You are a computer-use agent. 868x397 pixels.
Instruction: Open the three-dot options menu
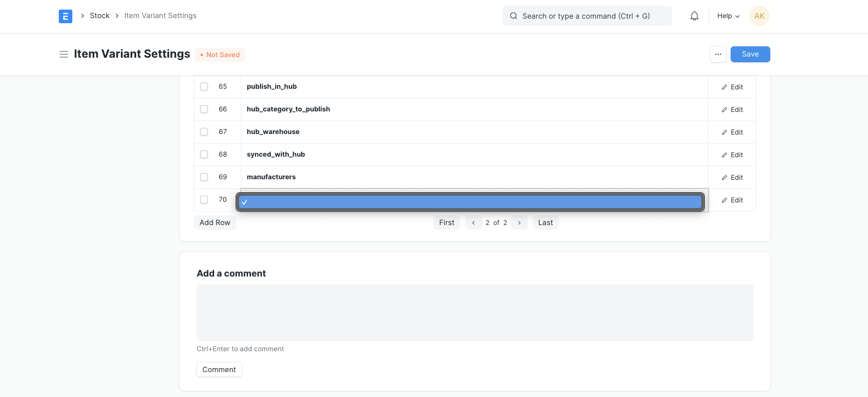click(718, 54)
